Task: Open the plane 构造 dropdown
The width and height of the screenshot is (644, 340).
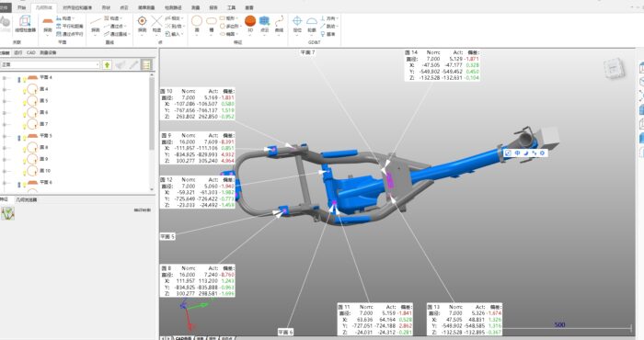Action: [x=65, y=18]
